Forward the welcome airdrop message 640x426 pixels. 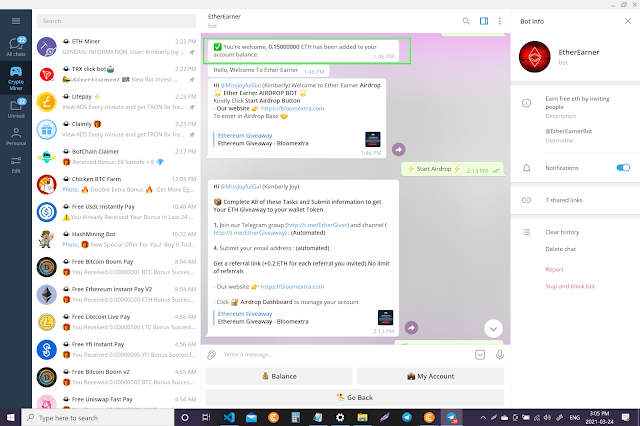pos(399,150)
